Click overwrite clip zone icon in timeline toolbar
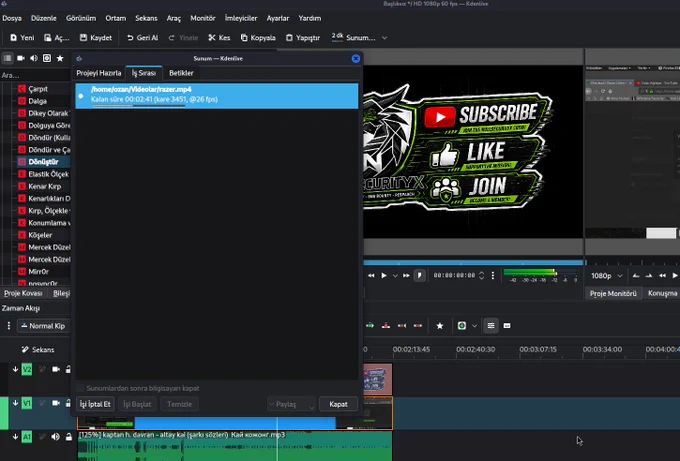 tap(386, 326)
